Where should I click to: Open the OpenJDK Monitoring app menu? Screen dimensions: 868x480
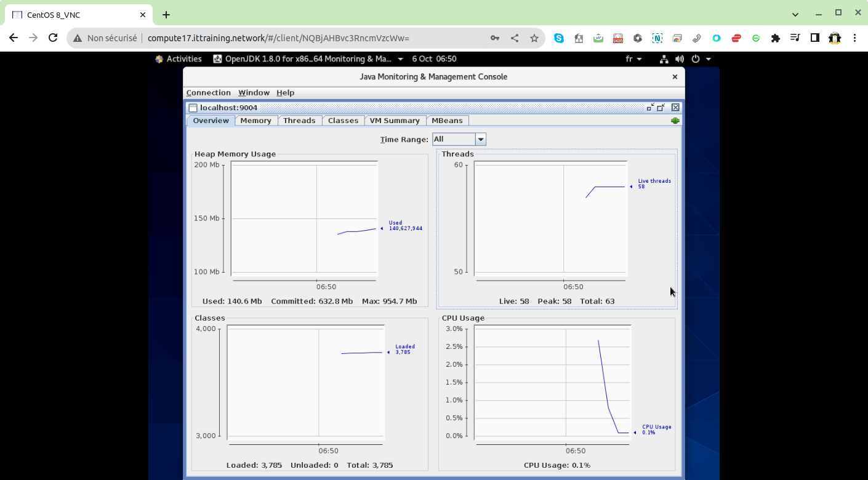[308, 59]
